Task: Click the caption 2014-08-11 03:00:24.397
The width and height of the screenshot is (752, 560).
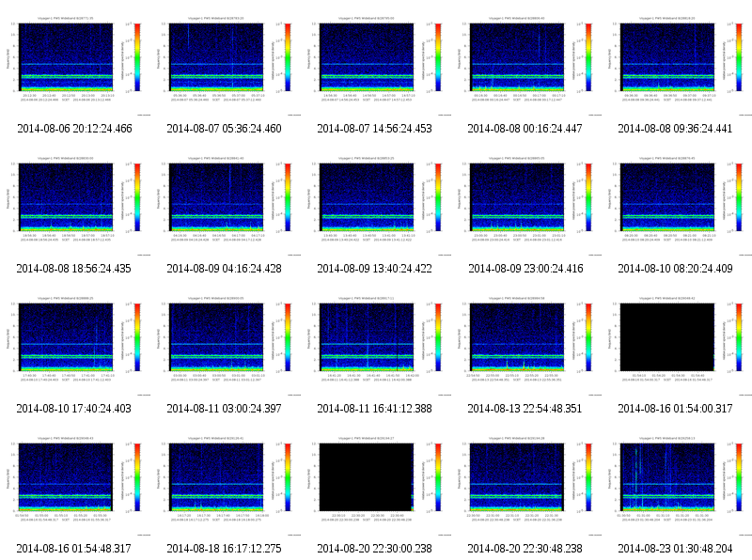Action: [x=224, y=409]
